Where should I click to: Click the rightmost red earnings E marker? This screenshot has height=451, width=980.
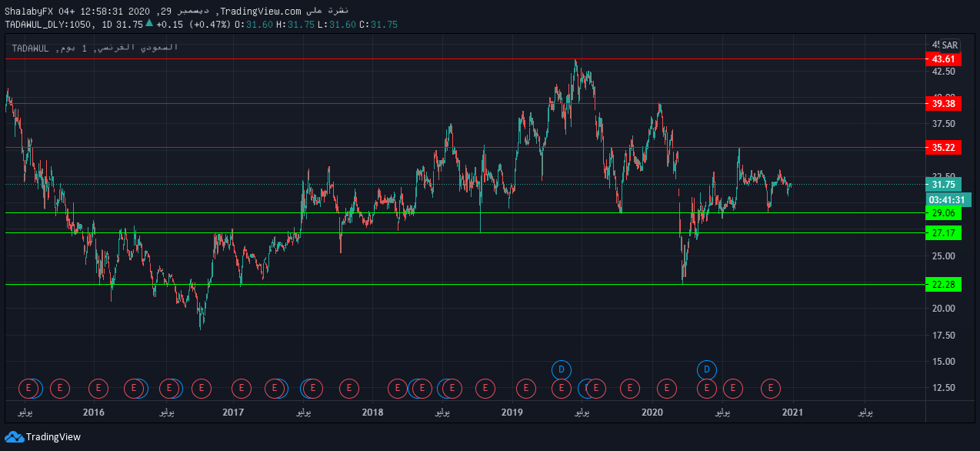tap(771, 389)
